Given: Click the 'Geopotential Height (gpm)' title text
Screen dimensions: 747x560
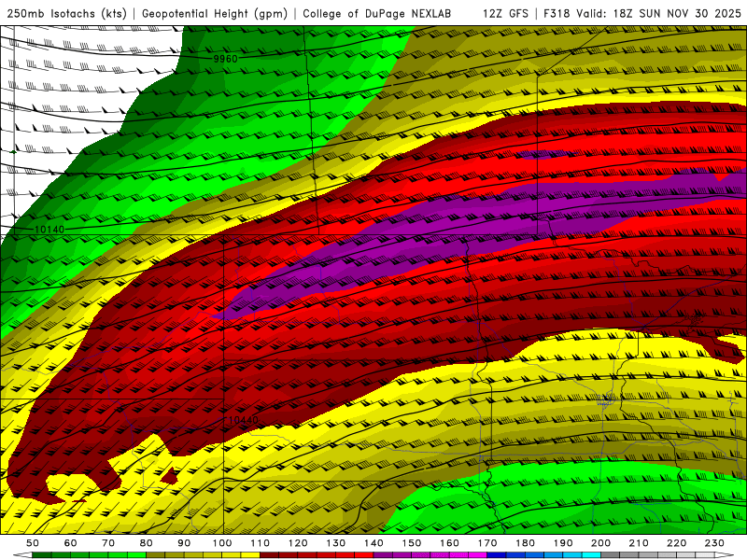Looking at the screenshot, I should pos(215,13).
